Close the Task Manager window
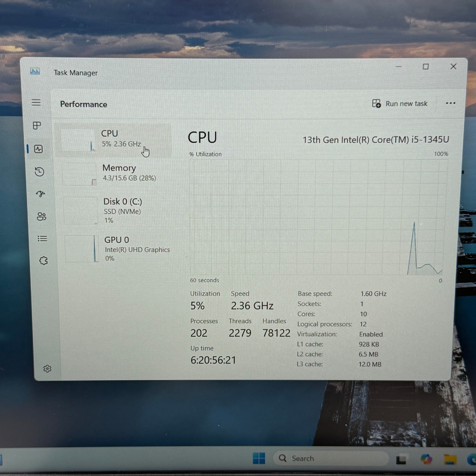The width and height of the screenshot is (476, 476). [453, 66]
